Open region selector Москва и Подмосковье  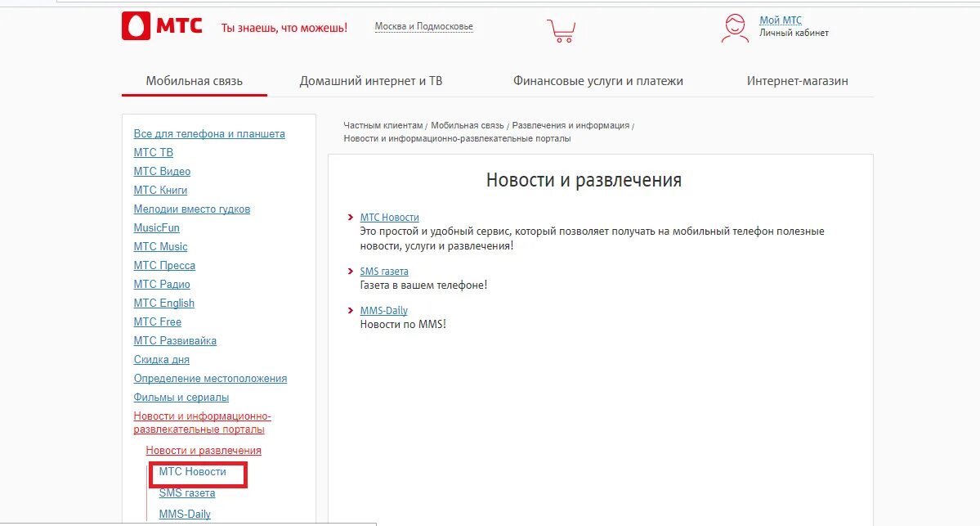[423, 26]
